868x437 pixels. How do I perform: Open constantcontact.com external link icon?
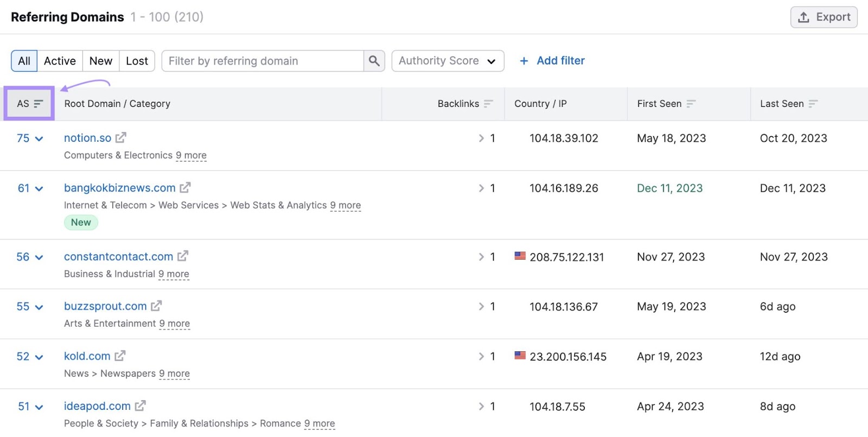click(x=183, y=256)
